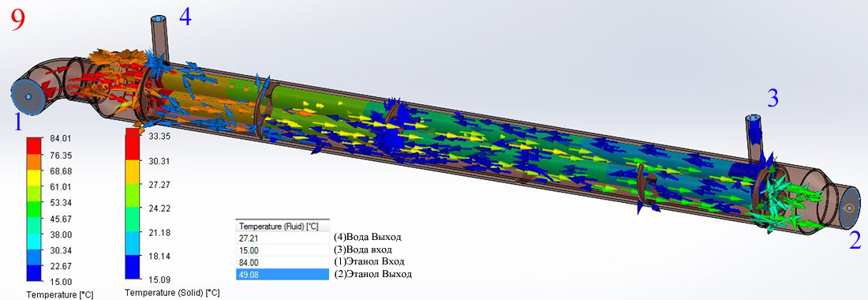
Task: Click the blue number 4 water outlet label
Action: tap(185, 17)
